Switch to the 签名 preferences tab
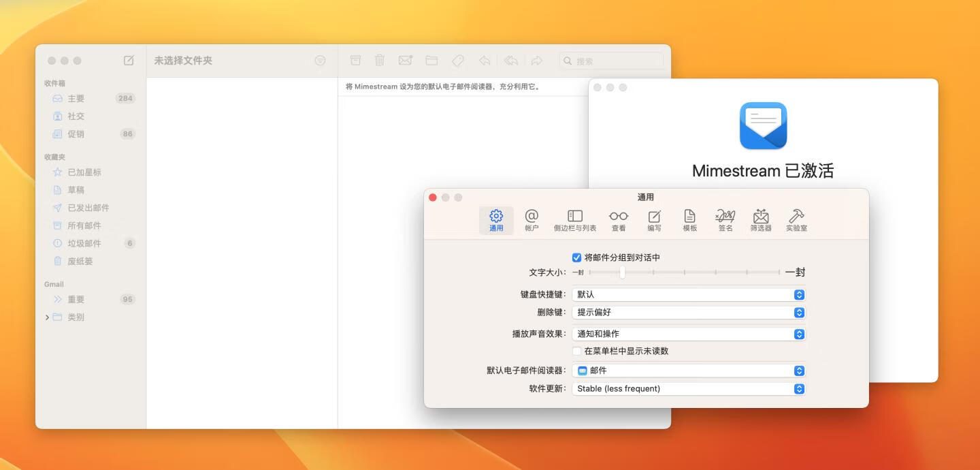The height and width of the screenshot is (470, 980). [x=725, y=220]
